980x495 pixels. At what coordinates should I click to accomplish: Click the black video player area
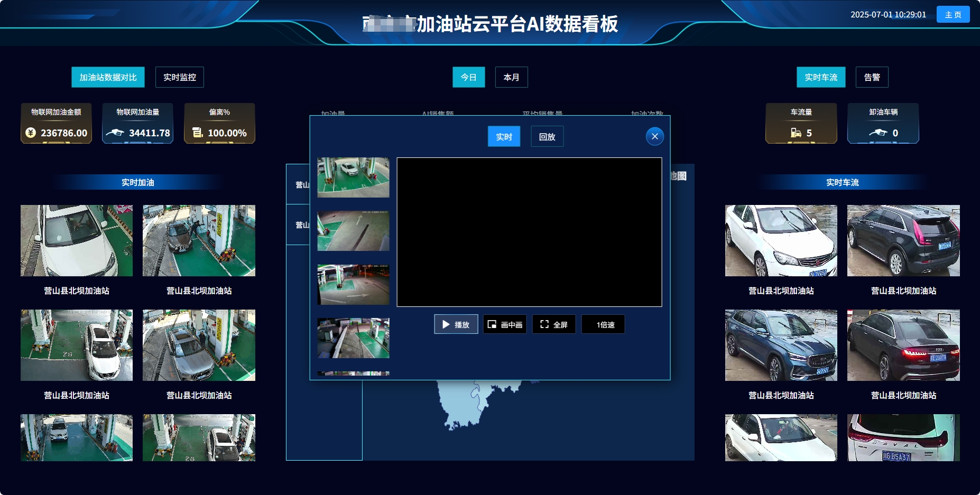click(x=529, y=232)
